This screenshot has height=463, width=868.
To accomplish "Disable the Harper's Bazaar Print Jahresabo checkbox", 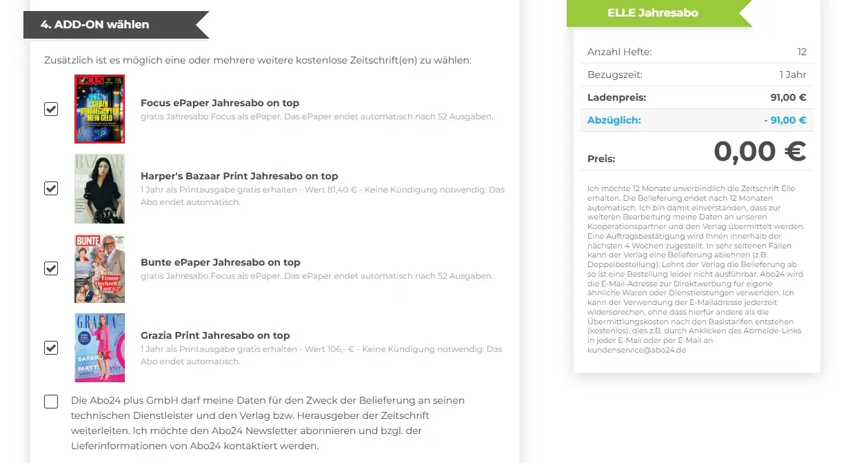I will click(50, 188).
